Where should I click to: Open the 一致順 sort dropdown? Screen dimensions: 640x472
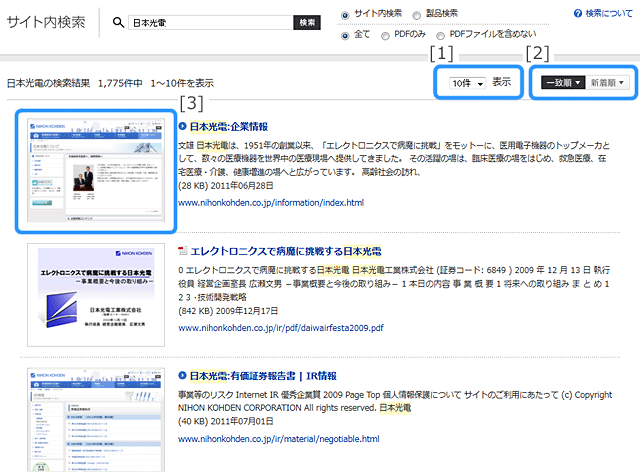tap(563, 82)
